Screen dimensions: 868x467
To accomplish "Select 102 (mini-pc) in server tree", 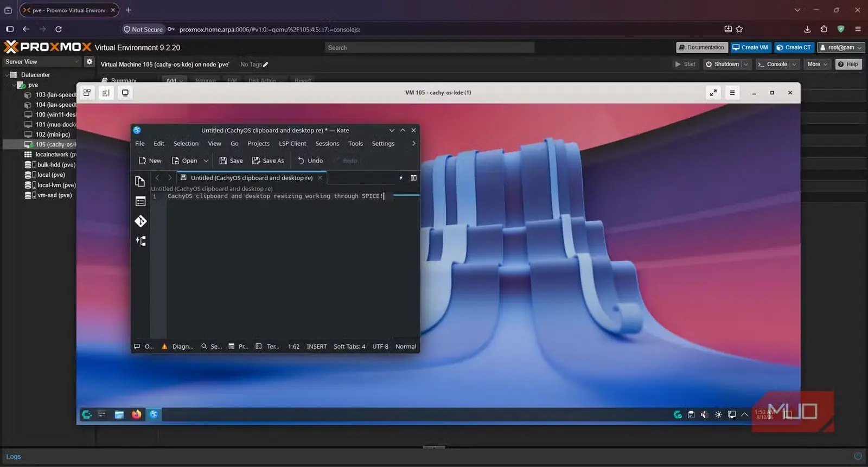I will (53, 135).
